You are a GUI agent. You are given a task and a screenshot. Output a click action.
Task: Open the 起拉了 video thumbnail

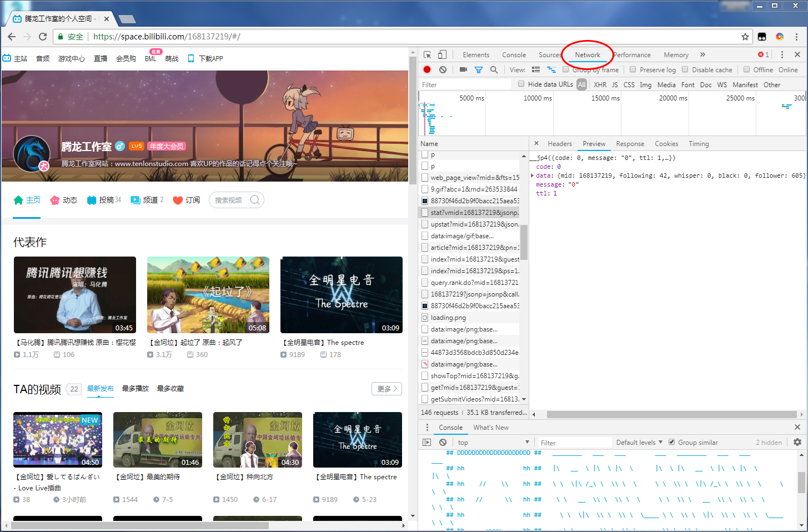click(208, 295)
